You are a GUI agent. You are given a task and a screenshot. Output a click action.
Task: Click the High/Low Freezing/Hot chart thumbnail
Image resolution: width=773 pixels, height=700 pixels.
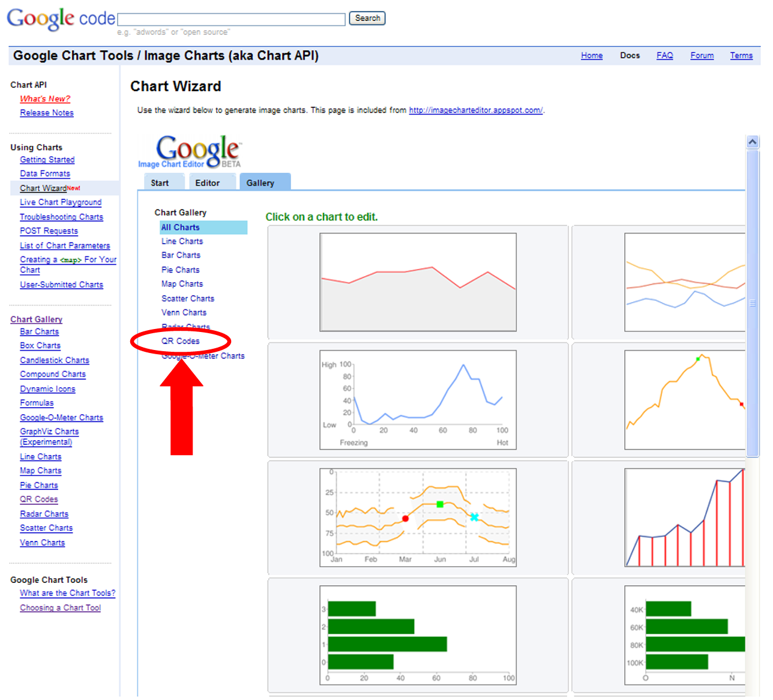(x=418, y=400)
